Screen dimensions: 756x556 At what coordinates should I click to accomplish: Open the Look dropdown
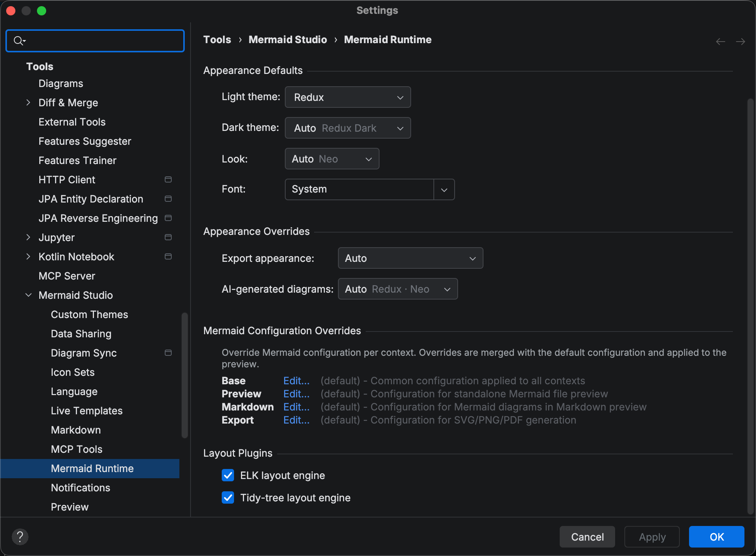[x=332, y=159]
